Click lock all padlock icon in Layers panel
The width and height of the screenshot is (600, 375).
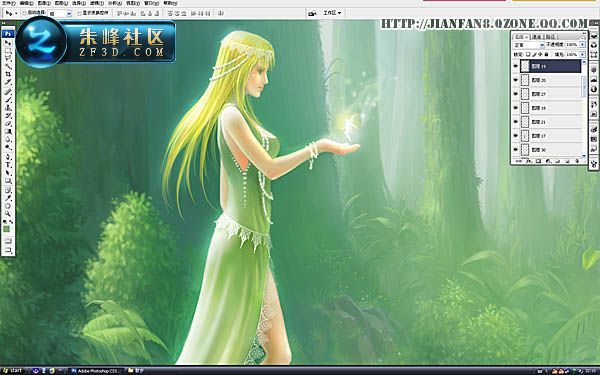point(546,54)
